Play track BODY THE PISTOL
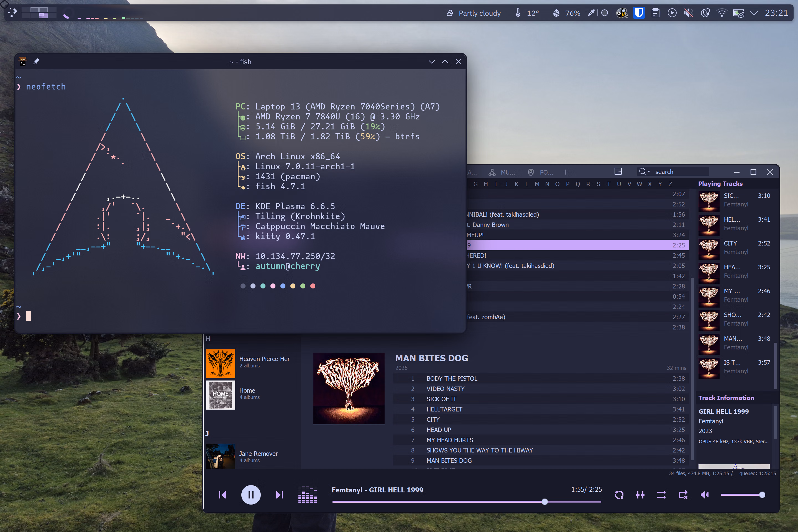 pyautogui.click(x=541, y=378)
